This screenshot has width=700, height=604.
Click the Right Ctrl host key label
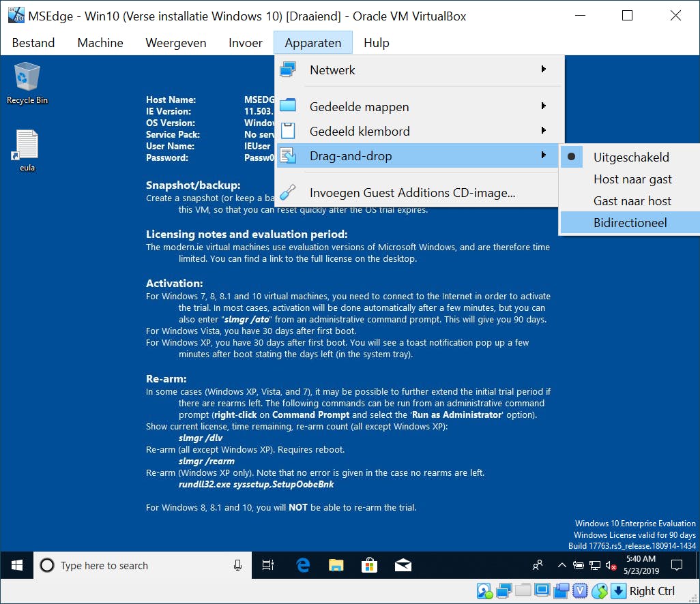[652, 591]
